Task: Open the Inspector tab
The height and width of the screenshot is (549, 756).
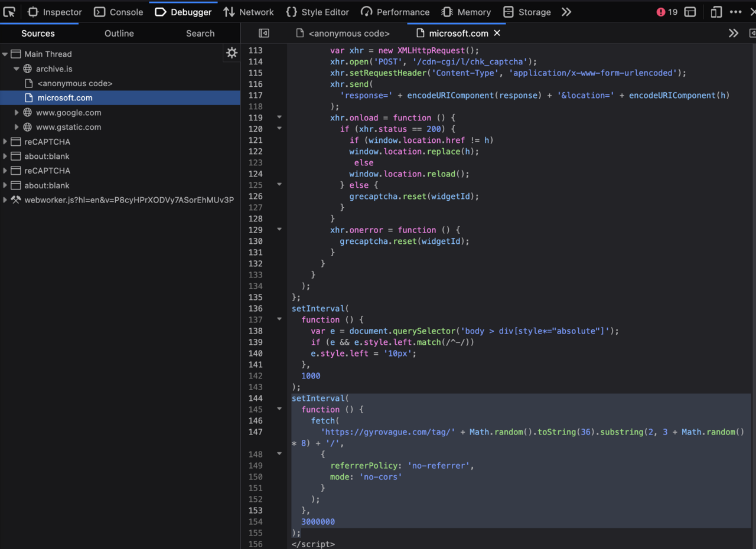Action: [x=55, y=12]
